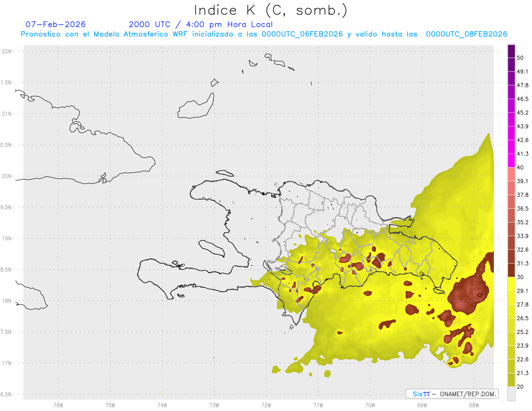
Task: Click the value 22.6 on the color scale
Action: coord(523,359)
